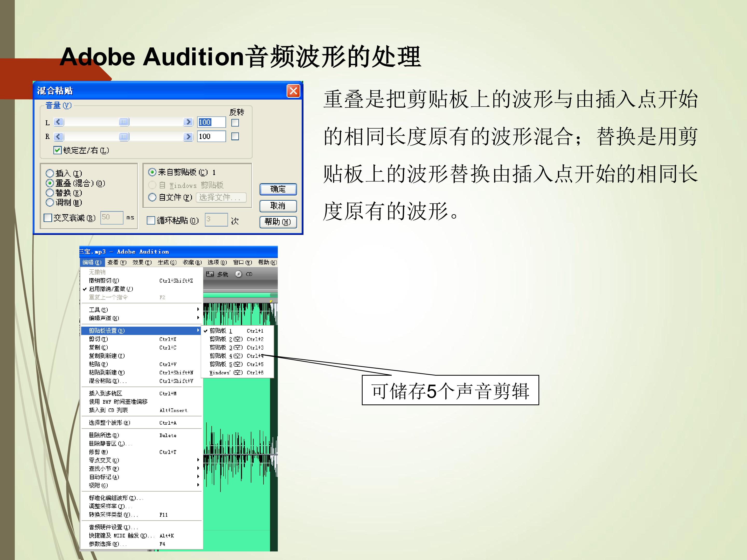Click the L volume right arrow
Viewport: 747px width, 560px height.
188,122
